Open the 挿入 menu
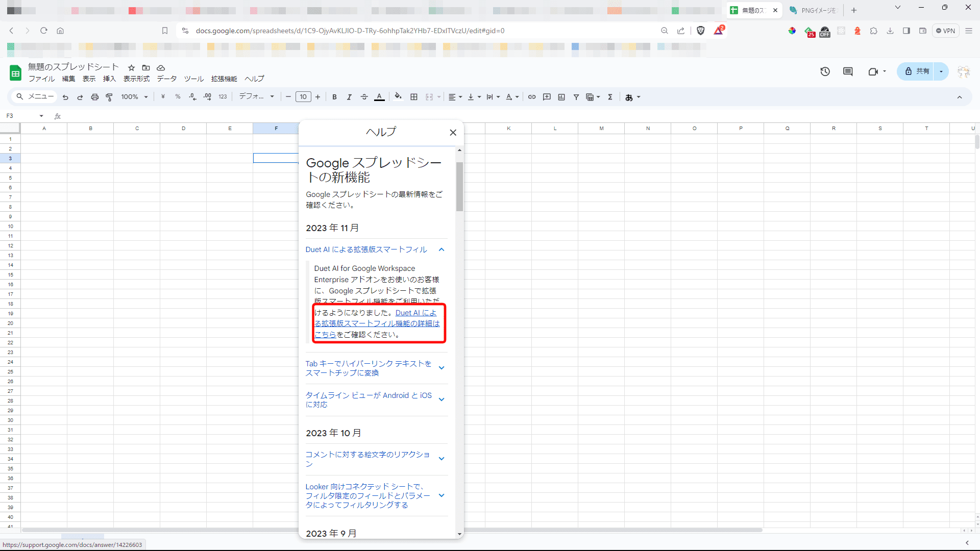980x551 pixels. pyautogui.click(x=110, y=79)
